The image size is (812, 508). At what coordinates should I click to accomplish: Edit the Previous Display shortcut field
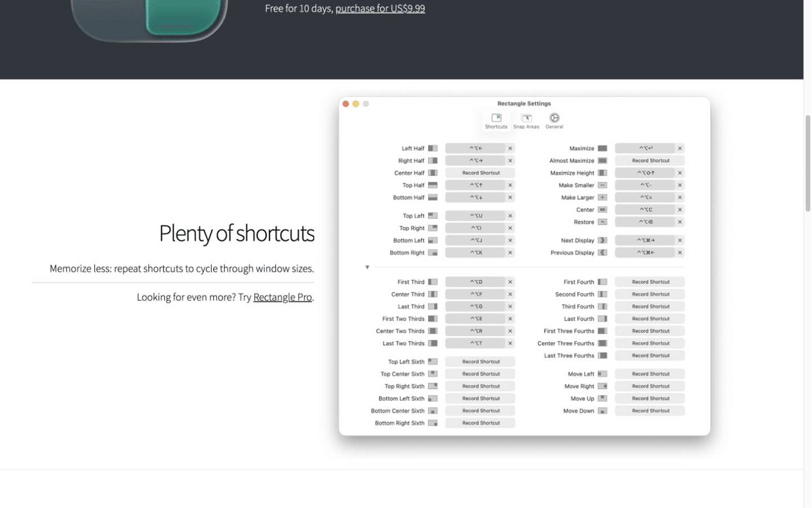(645, 253)
